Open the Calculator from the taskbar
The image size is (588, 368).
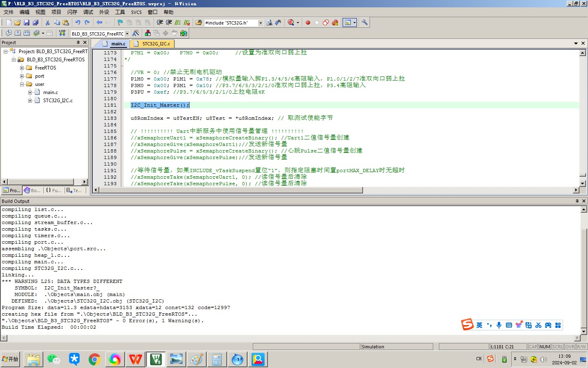[217, 359]
